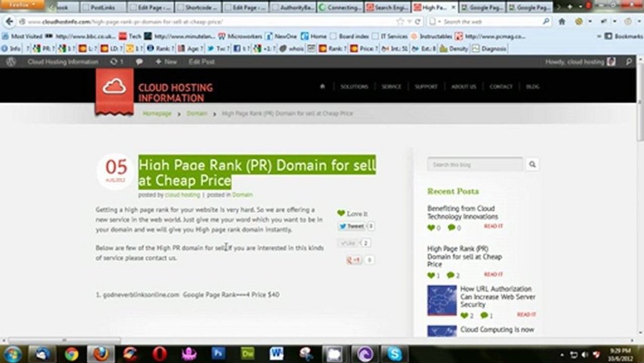644x363 pixels.
Task: Click the BLOG navigation menu item
Action: 533,87
